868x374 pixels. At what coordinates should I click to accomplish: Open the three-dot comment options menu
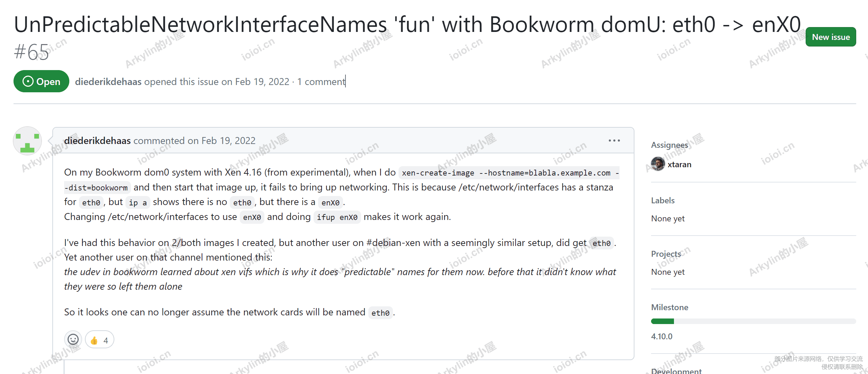coord(614,141)
